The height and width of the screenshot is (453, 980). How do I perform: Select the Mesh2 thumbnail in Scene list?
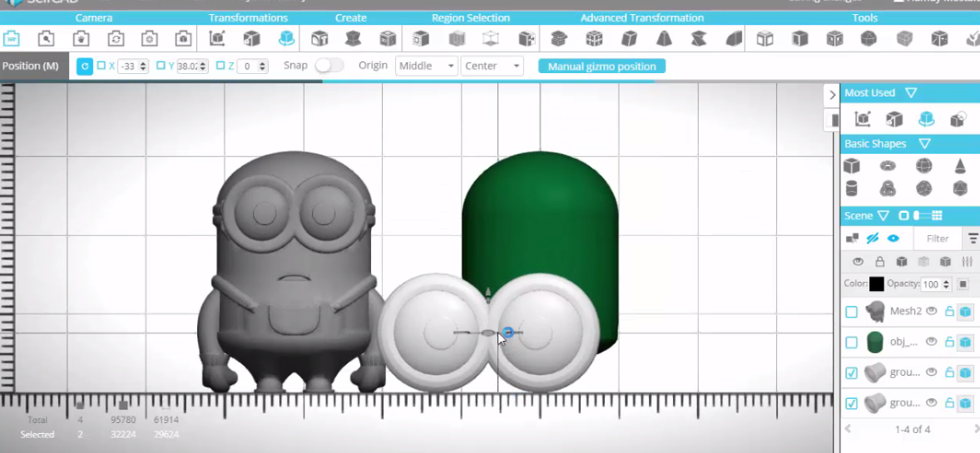coord(875,311)
